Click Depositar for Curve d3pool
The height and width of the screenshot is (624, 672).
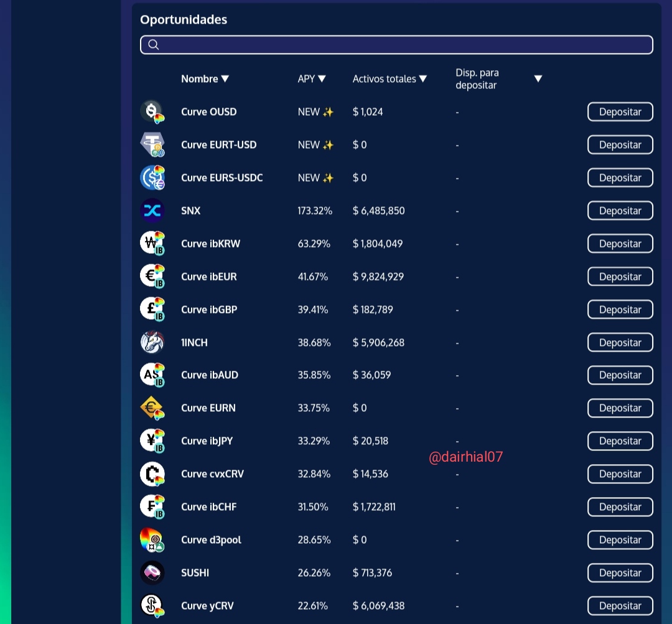point(620,540)
